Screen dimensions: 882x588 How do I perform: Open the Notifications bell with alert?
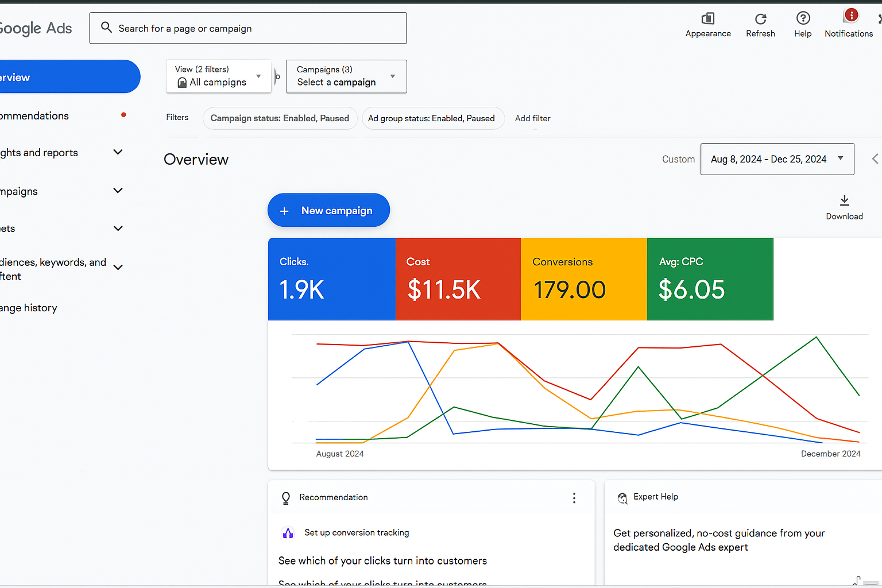point(850,16)
